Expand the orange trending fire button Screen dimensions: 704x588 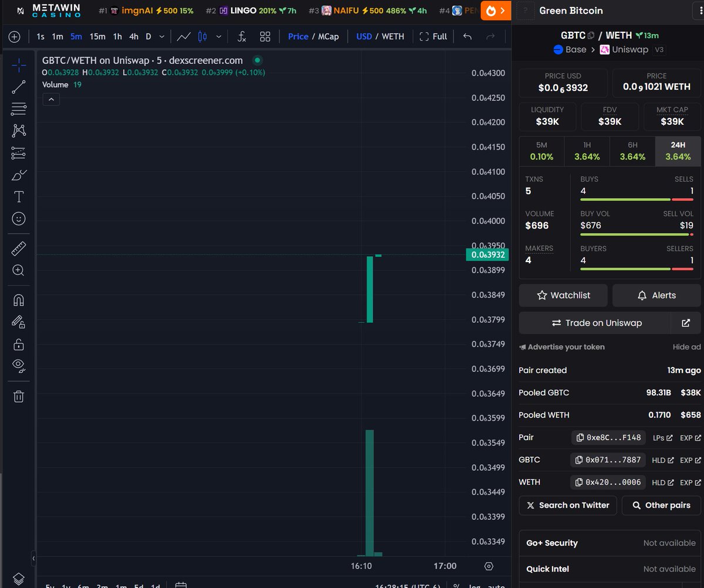496,11
